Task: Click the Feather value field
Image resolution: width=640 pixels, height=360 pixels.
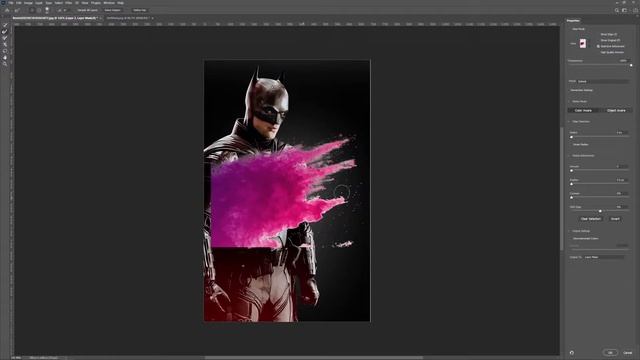Action: pos(622,180)
